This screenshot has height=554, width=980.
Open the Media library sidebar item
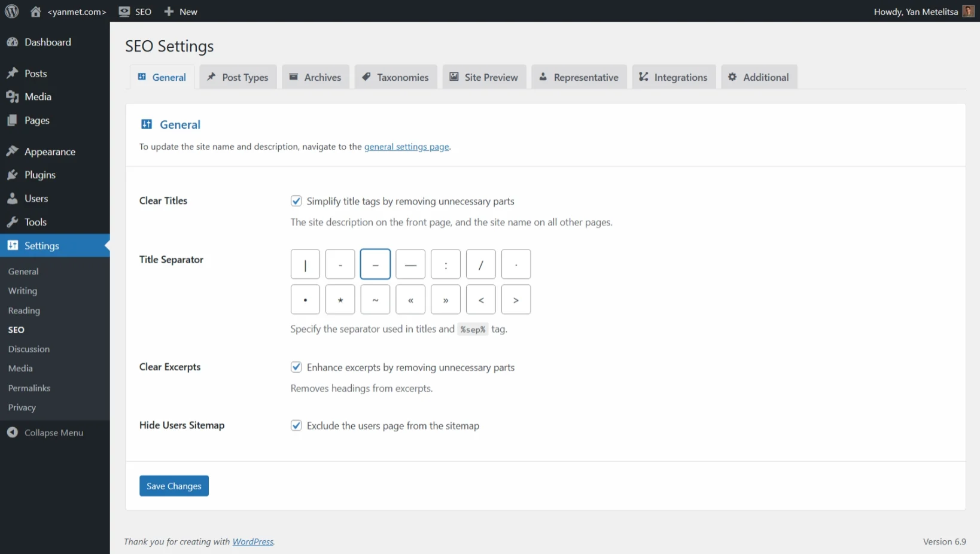coord(38,96)
